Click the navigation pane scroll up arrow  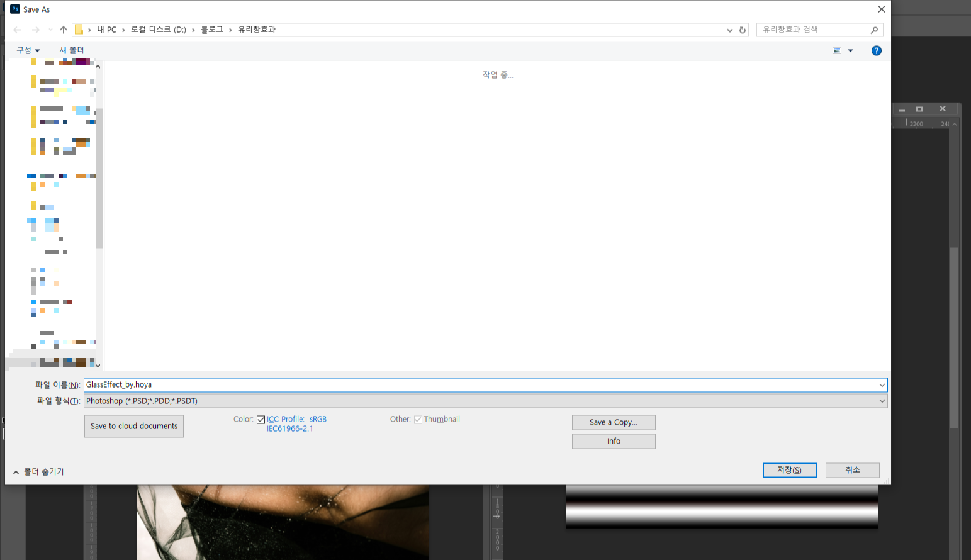[x=98, y=66]
